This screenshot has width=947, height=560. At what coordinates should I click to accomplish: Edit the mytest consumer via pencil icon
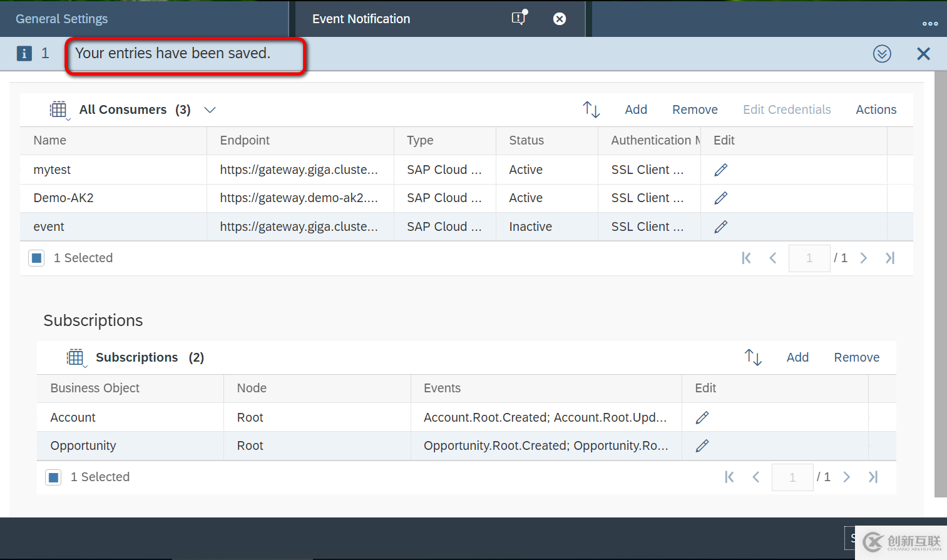[x=720, y=169]
